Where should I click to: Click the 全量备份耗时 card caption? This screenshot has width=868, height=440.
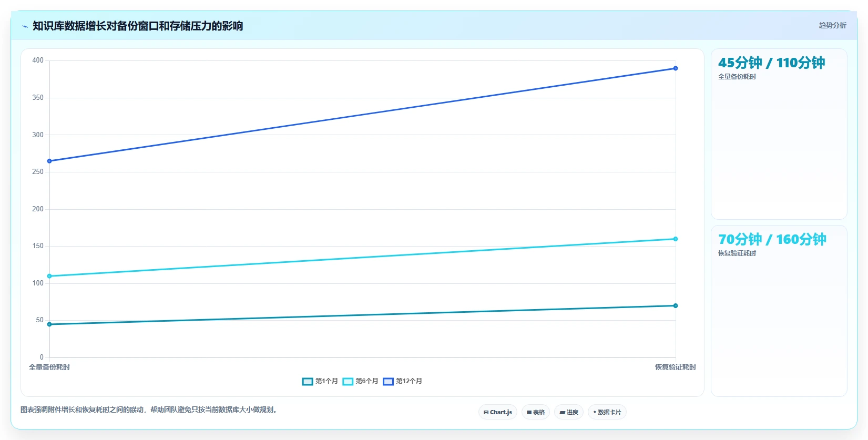pos(737,77)
